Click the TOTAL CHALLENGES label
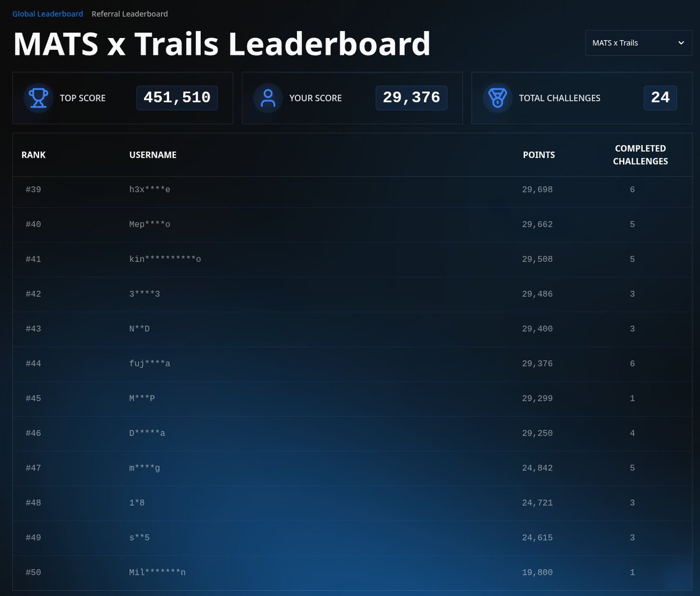 coord(559,98)
